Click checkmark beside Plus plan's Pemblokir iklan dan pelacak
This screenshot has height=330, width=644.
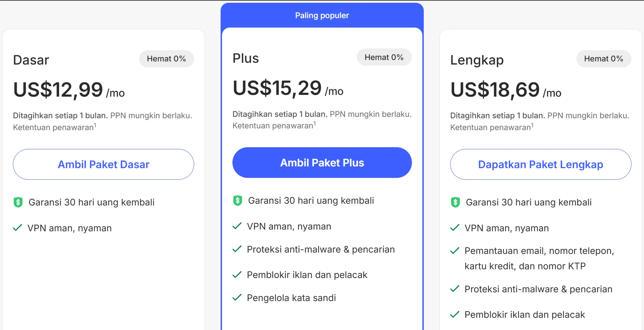237,275
